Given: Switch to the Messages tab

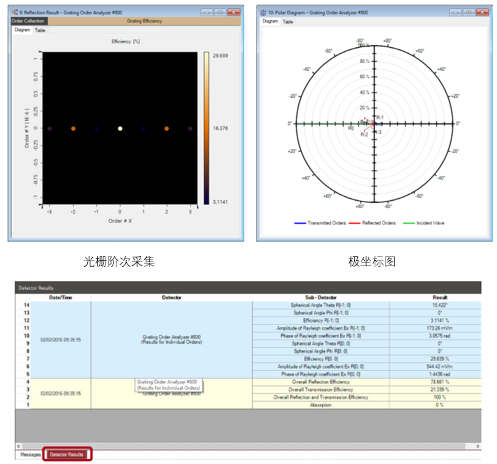Looking at the screenshot, I should coord(30,454).
